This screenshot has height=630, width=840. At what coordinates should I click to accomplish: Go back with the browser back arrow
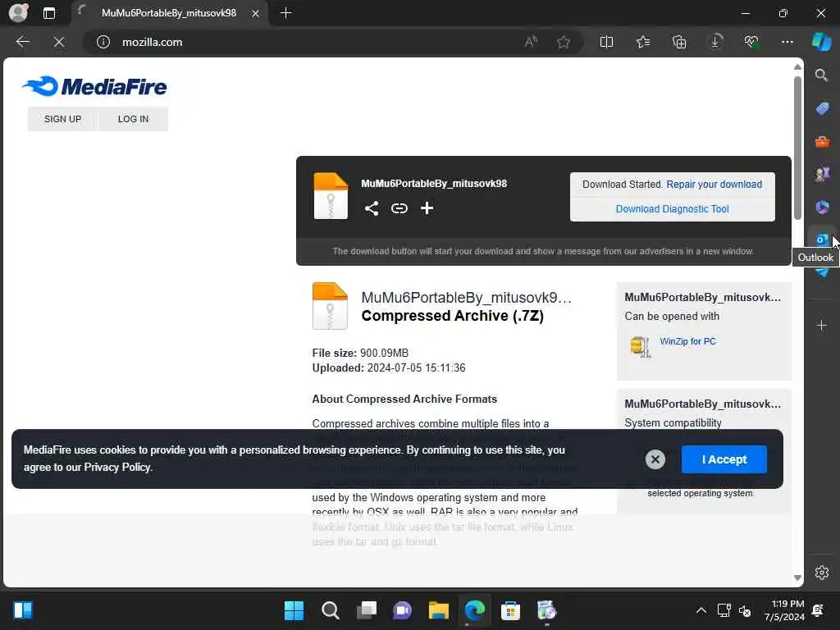(x=22, y=42)
